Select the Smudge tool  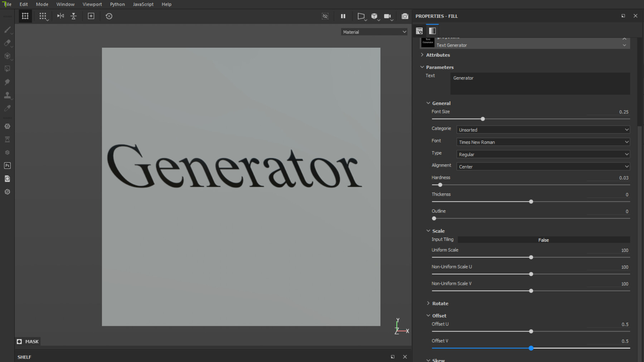7,82
